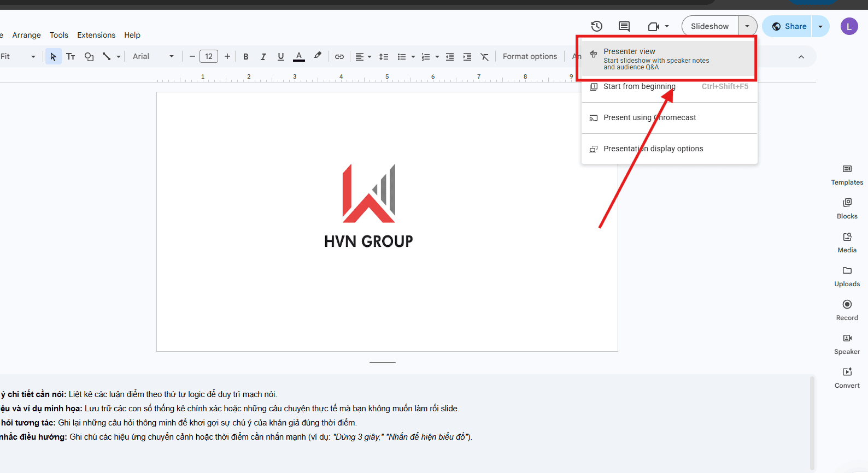Click HVN GROUP logo on slide
The height and width of the screenshot is (473, 868).
tap(368, 206)
